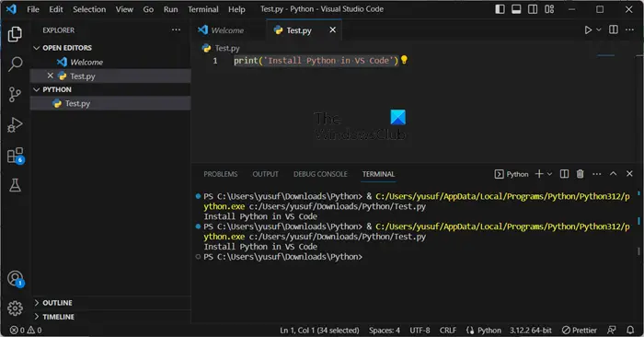Screen dimensions: 644x337
Task: Open editor More Actions ellipsis
Action: coord(629,29)
